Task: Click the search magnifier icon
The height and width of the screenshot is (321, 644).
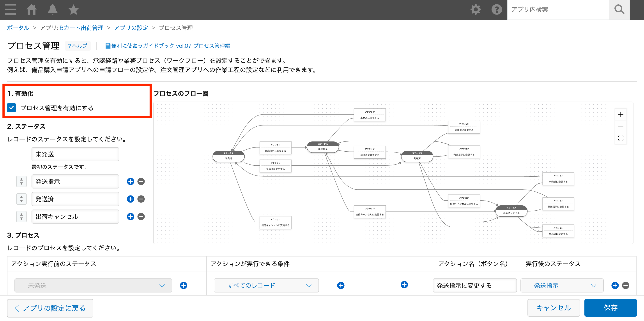Action: click(619, 9)
